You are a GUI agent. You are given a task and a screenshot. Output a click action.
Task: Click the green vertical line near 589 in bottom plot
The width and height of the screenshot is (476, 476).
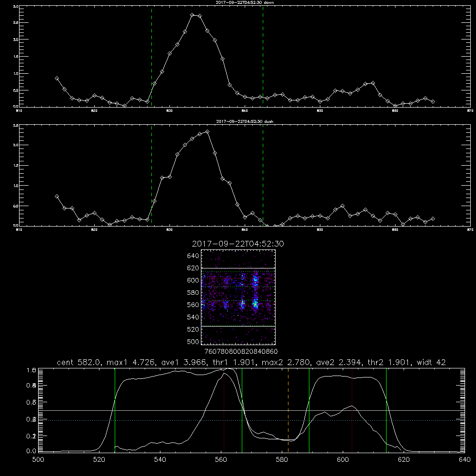click(x=309, y=410)
